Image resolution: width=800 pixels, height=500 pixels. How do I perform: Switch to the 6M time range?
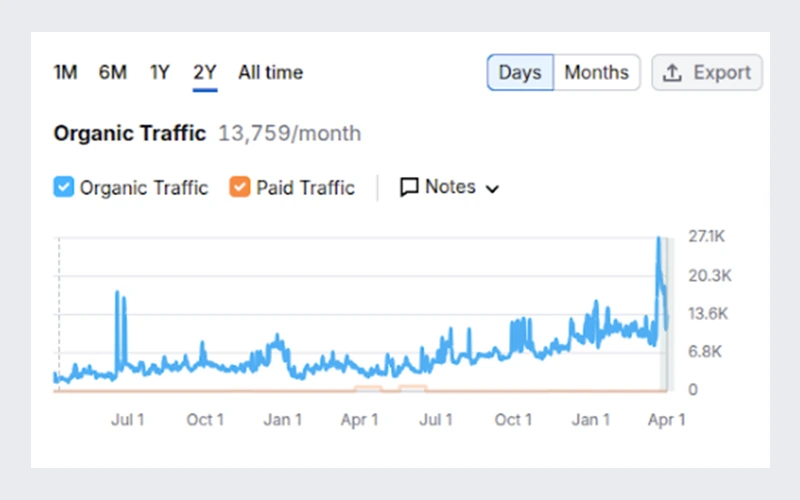[113, 73]
